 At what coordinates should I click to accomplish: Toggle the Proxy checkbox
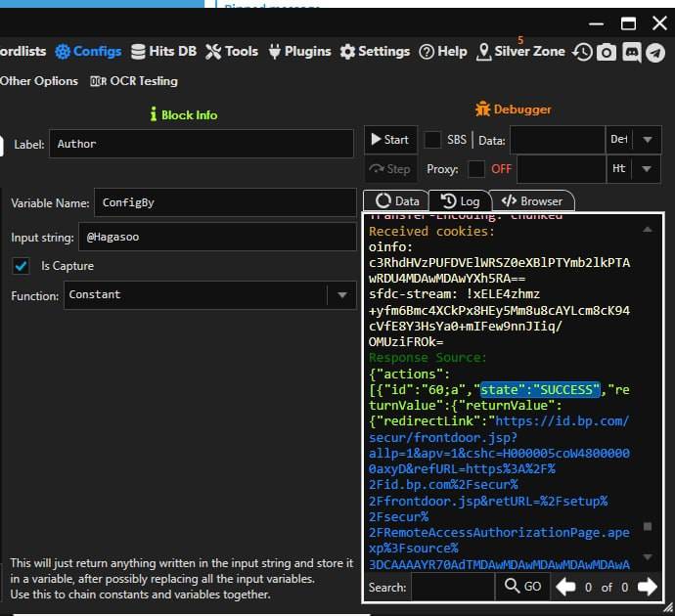476,168
